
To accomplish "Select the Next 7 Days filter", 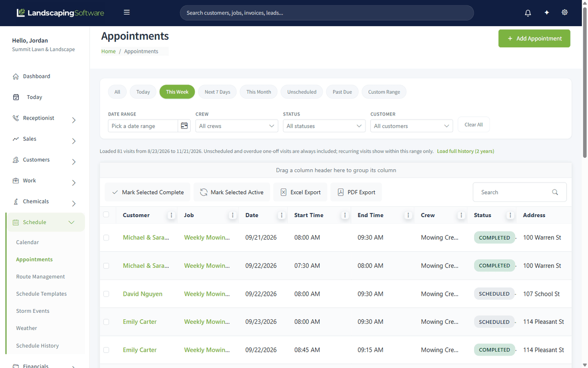I will pos(217,92).
